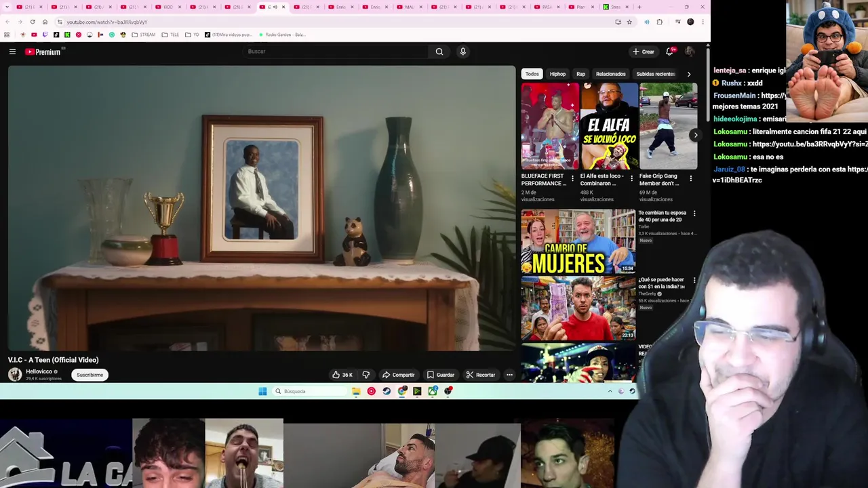Viewport: 868px width, 488px height.
Task: Go back with browser back arrow
Action: point(7,22)
